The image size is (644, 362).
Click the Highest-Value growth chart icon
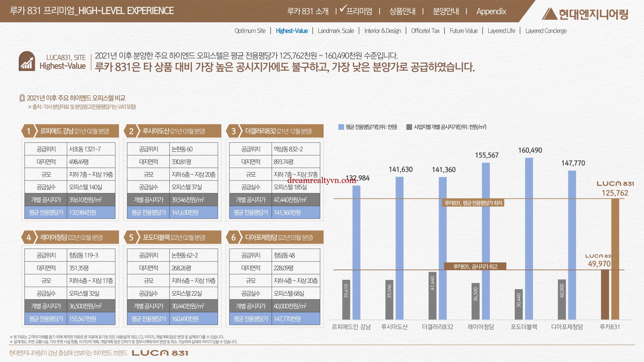click(27, 61)
